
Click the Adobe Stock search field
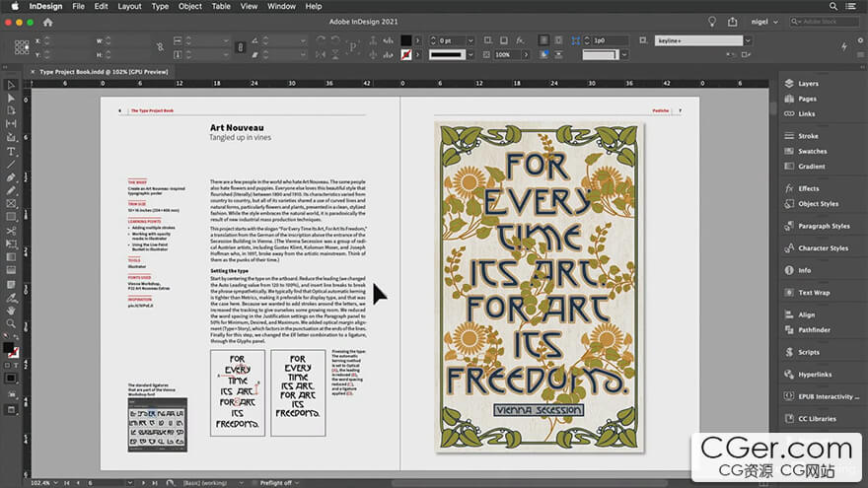pyautogui.click(x=824, y=22)
